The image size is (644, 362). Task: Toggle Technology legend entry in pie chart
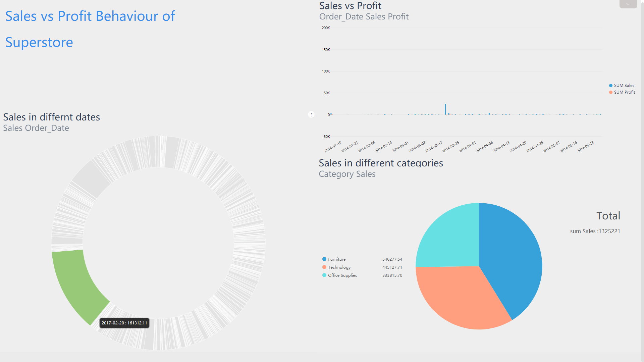336,267
